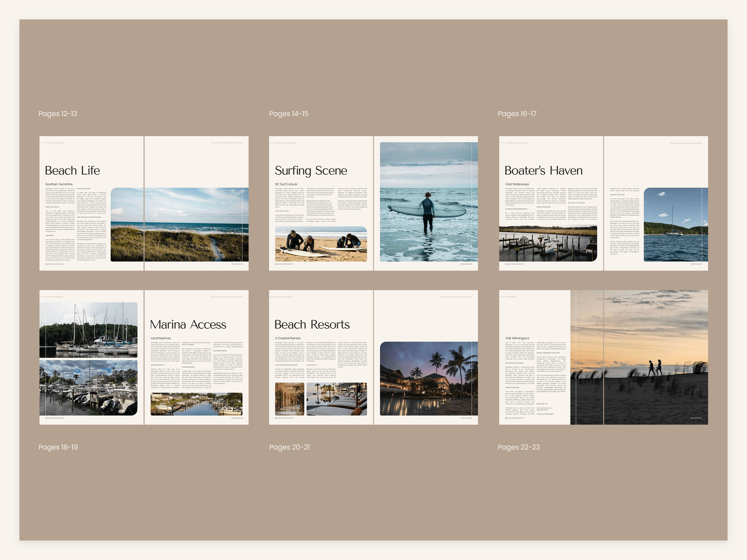
Task: Click the sailboat on blue water photo
Action: 675,224
